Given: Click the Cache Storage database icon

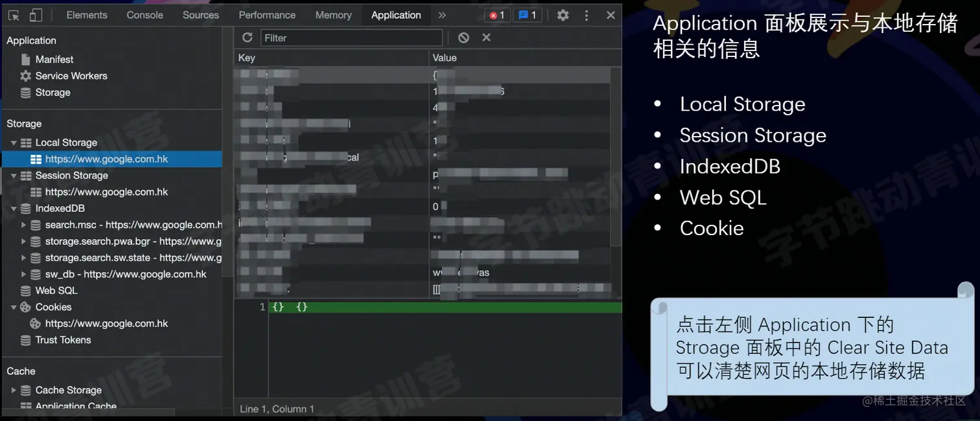Looking at the screenshot, I should 26,391.
